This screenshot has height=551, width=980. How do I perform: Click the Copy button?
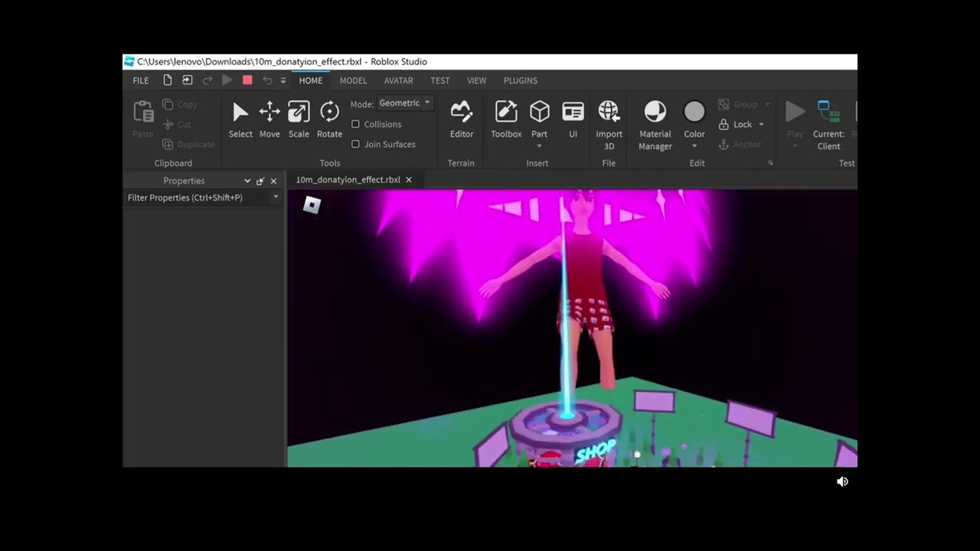tap(180, 104)
